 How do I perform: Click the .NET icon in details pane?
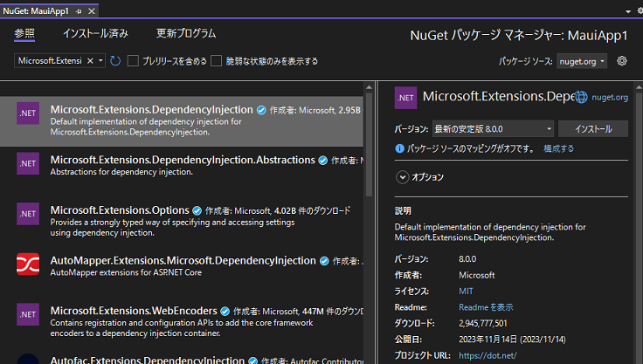[405, 98]
